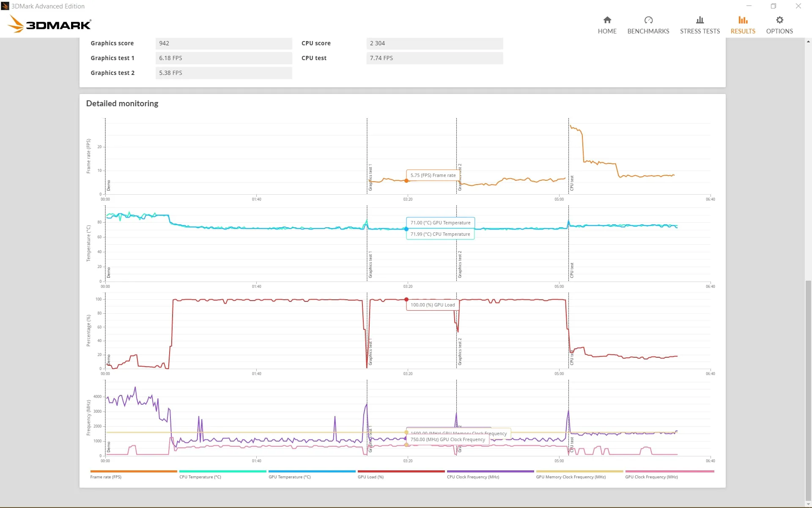Click the frame rate data point marker
Image resolution: width=812 pixels, height=508 pixels.
click(x=406, y=181)
